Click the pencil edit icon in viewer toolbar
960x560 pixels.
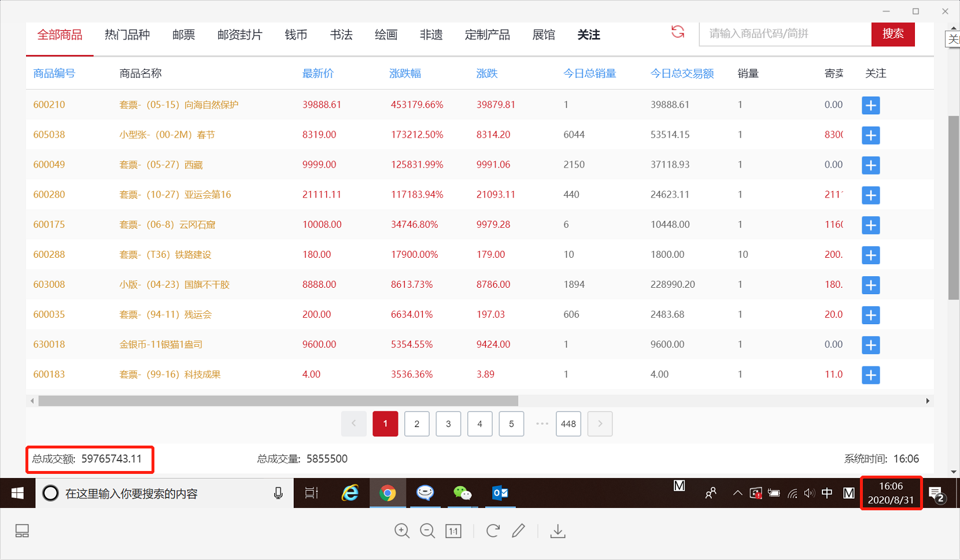pyautogui.click(x=519, y=531)
